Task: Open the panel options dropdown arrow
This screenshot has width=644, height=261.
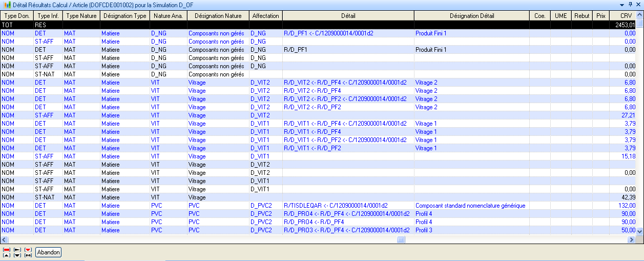Action: [623, 4]
